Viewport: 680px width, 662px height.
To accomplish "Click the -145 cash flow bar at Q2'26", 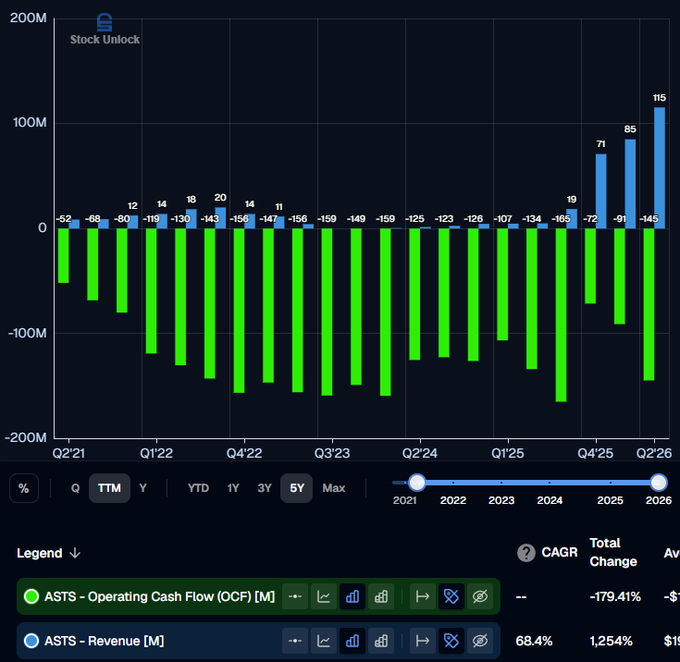I will coord(649,305).
